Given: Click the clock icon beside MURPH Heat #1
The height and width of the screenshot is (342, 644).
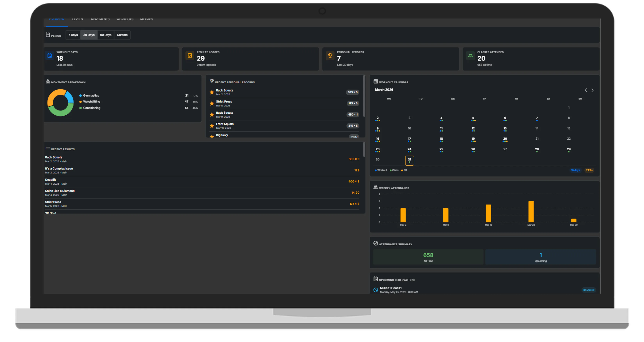Looking at the screenshot, I should 376,290.
